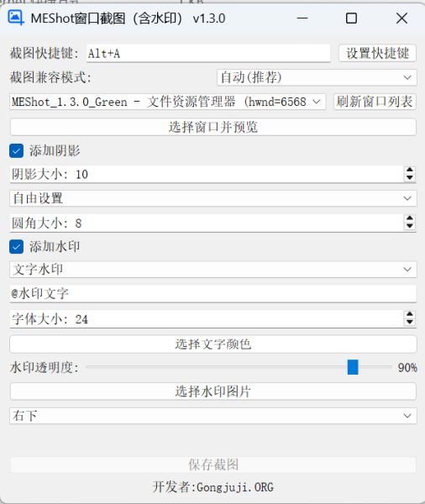Viewport: 425px width, 504px height.
Task: Click 选择窗口并预览 button
Action: (213, 127)
